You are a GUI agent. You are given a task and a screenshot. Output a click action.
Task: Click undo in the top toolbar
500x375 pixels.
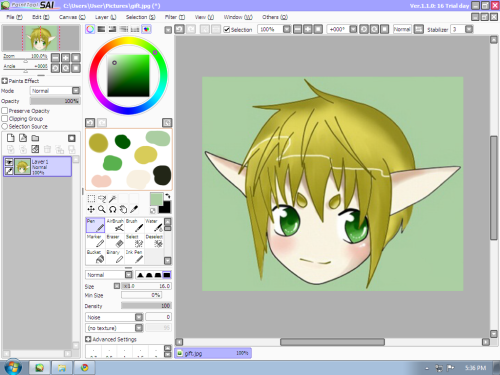click(179, 29)
